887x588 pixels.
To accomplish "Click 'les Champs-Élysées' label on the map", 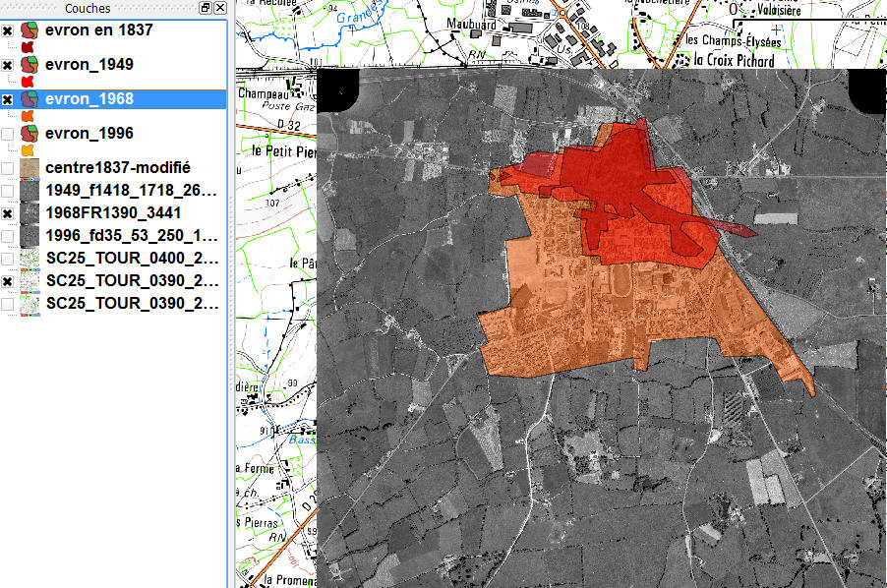I will [x=734, y=40].
